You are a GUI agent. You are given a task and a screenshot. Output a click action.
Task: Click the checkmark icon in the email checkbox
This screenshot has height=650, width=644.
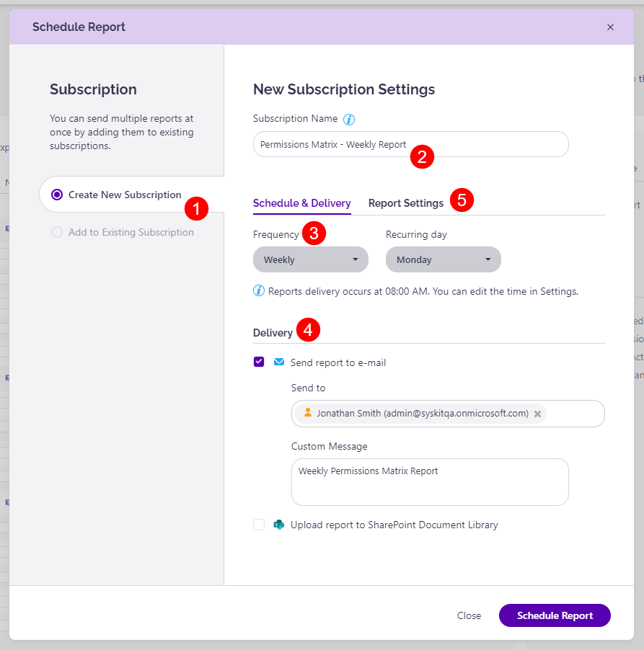pos(259,362)
